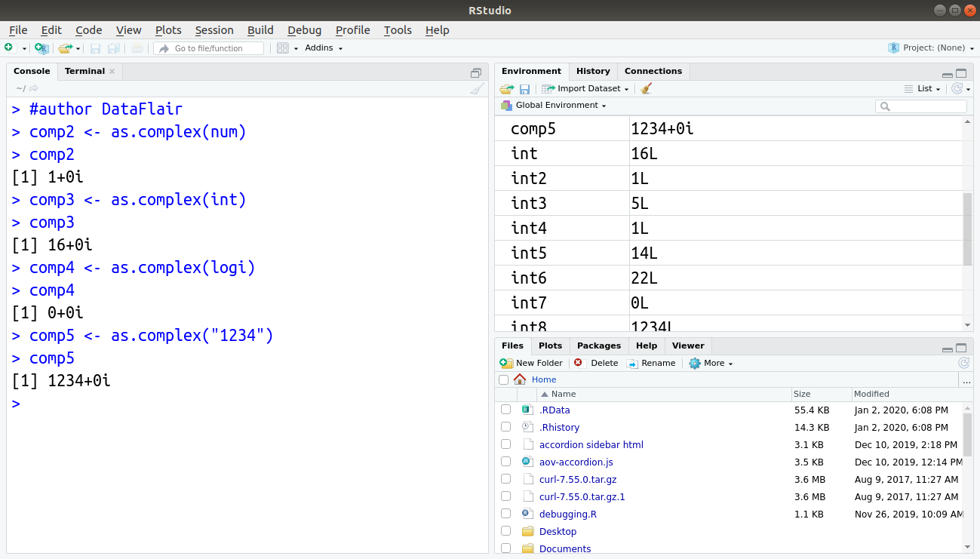
Task: Load workspace via Environment open icon
Action: pos(506,88)
